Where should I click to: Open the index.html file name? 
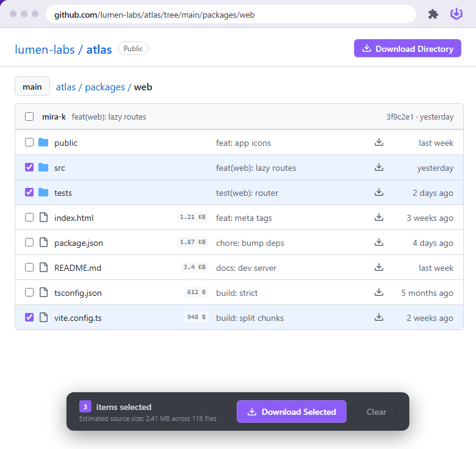tap(74, 218)
